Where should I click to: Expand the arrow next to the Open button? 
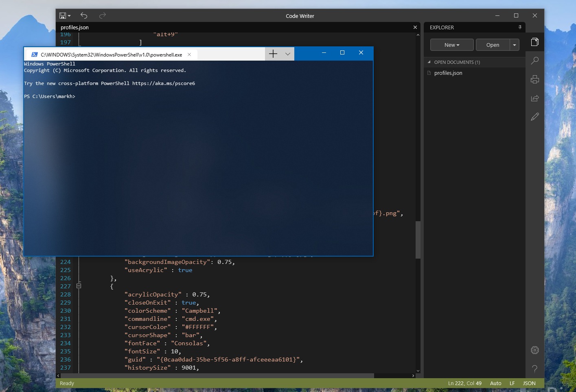click(x=515, y=45)
